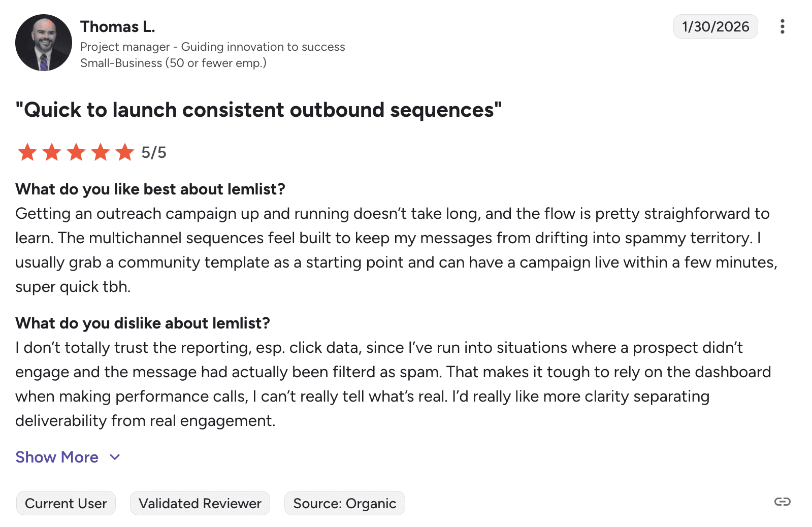
Task: Open reviewer name Thomas L.
Action: point(117,26)
